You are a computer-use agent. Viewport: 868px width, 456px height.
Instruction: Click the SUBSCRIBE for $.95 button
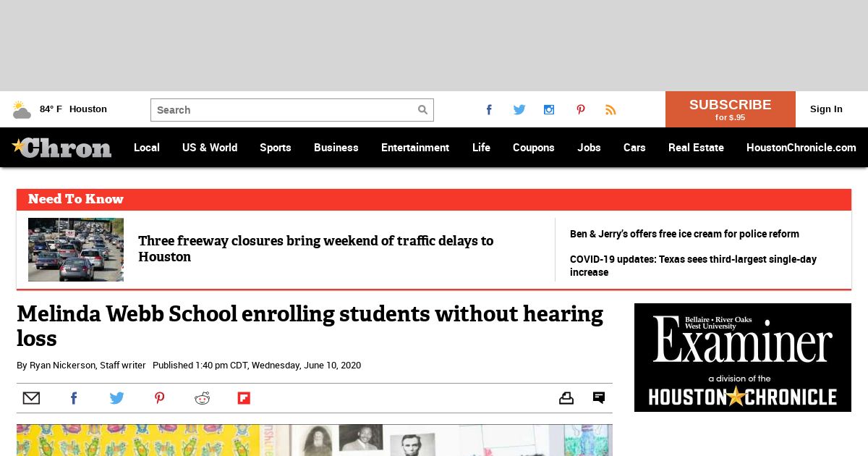point(731,109)
